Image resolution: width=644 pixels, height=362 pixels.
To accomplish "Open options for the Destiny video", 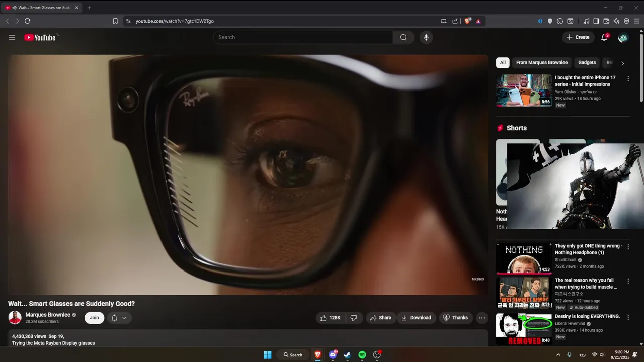I will 628,317.
